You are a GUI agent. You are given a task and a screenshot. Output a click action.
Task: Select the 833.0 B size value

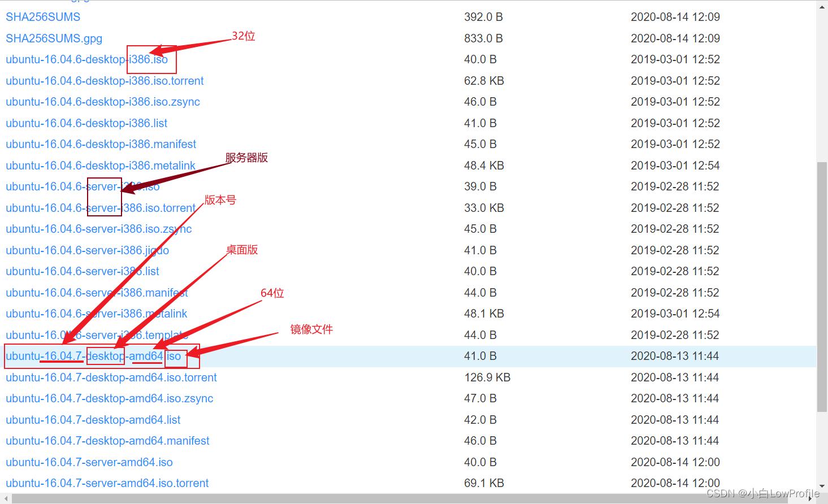(484, 38)
